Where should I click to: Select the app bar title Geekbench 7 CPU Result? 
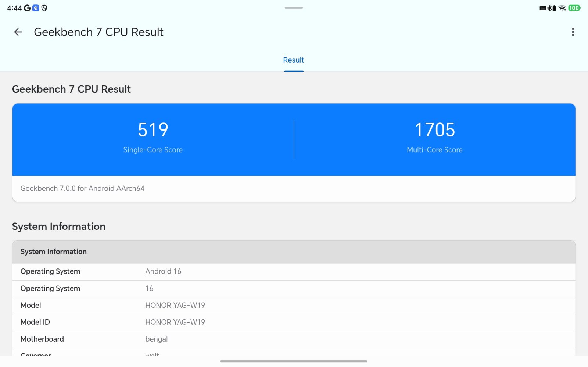(x=98, y=32)
